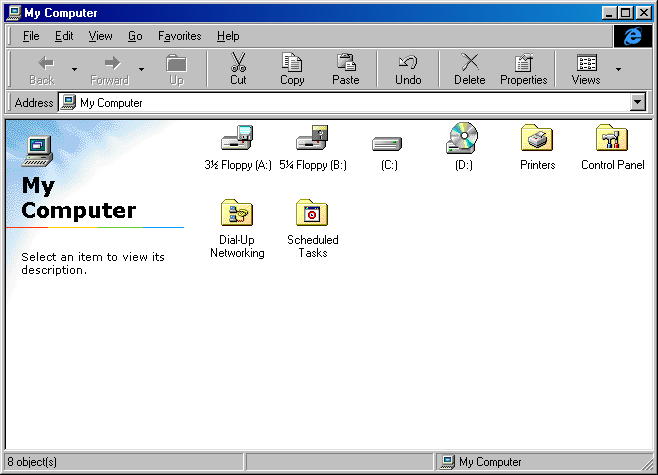Maximize the My Computer window
This screenshot has height=475, width=658.
(x=625, y=13)
